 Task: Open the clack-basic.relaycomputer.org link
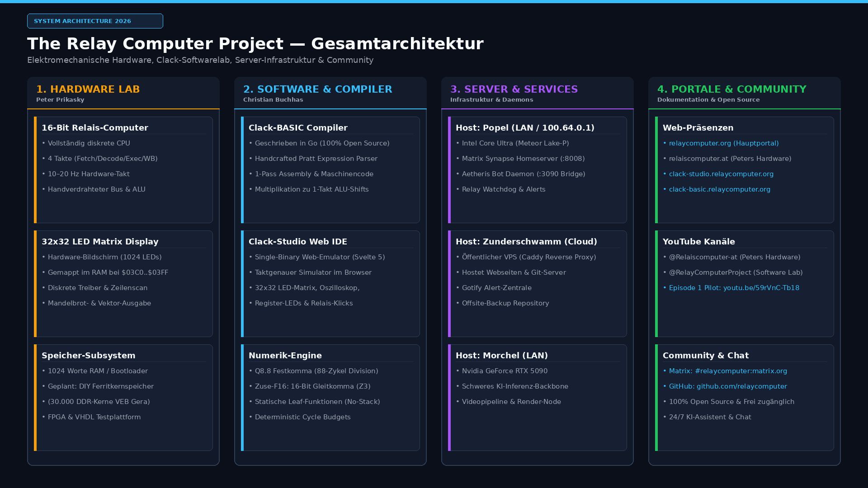[x=720, y=189]
